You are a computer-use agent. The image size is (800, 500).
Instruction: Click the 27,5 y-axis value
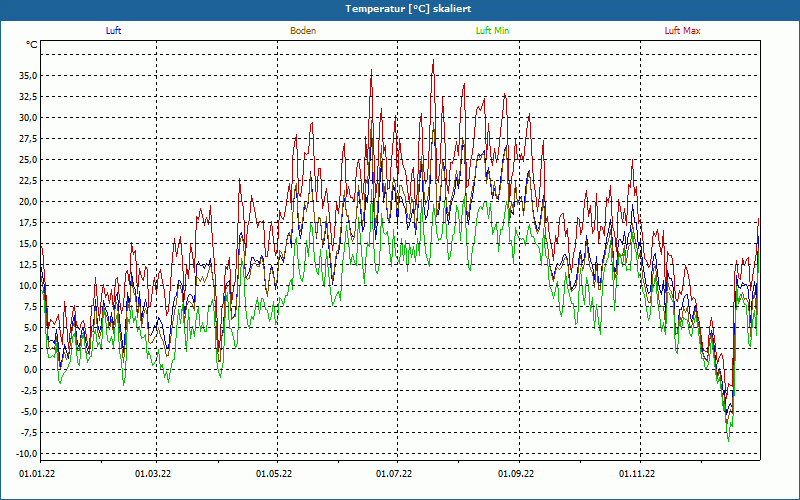(x=27, y=139)
